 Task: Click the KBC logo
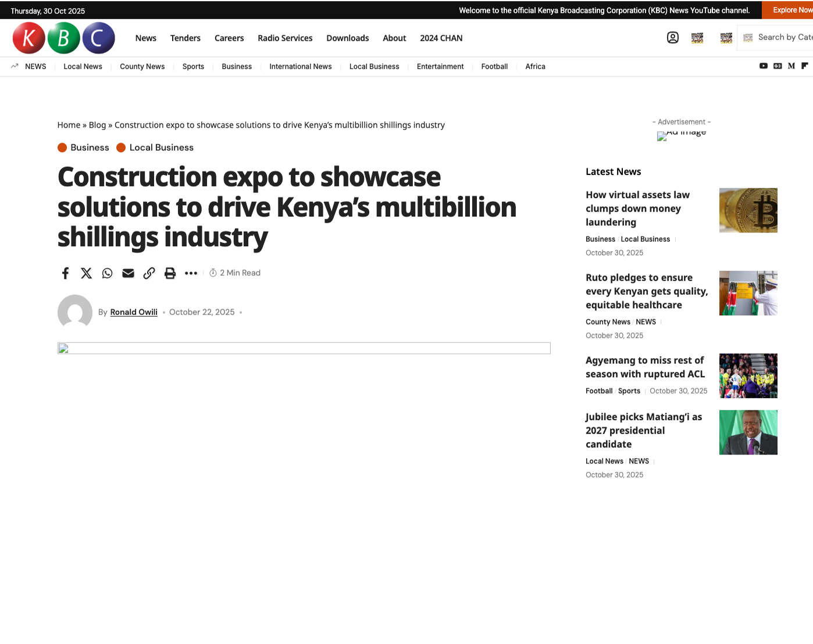tap(64, 38)
